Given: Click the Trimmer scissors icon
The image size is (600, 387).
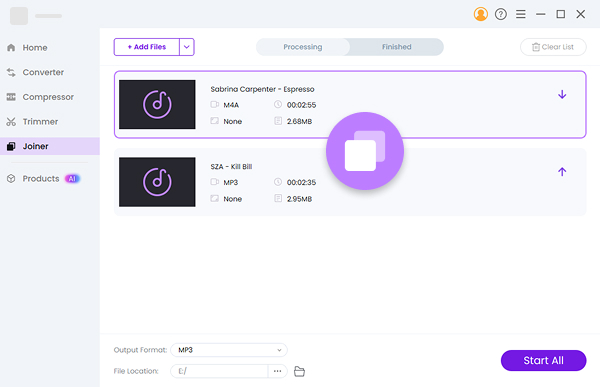Looking at the screenshot, I should coord(11,122).
